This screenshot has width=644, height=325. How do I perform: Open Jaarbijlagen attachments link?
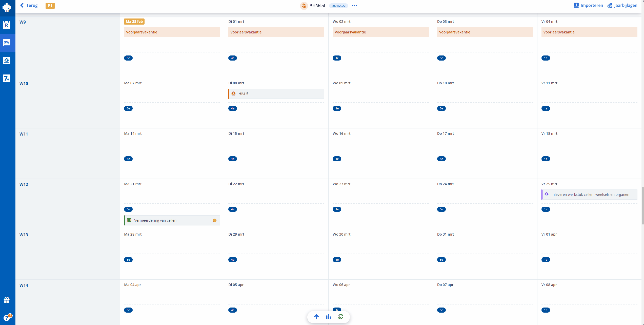[622, 5]
